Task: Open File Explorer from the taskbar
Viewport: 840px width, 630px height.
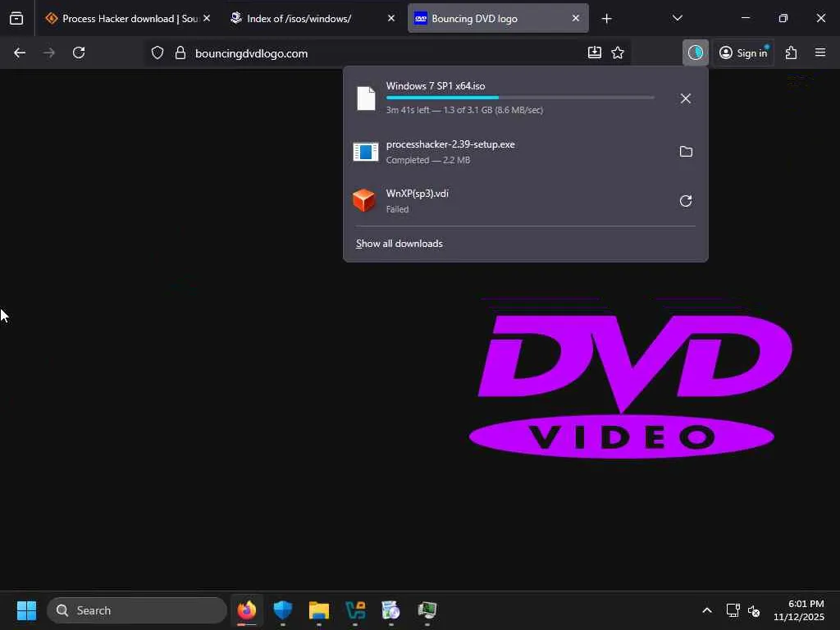Action: coord(319,610)
